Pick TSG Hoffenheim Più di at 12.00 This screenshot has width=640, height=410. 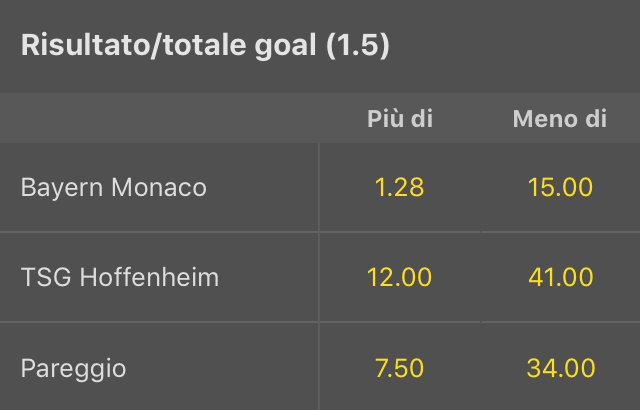click(x=399, y=277)
